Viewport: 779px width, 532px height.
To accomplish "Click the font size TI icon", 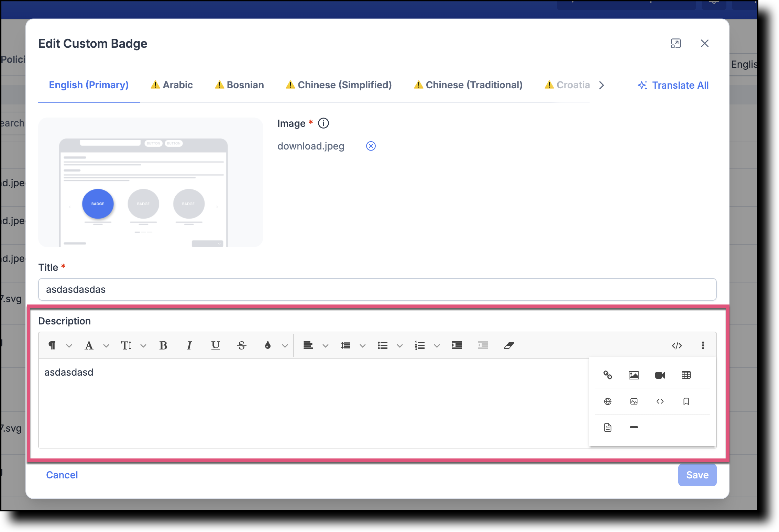I will (126, 345).
